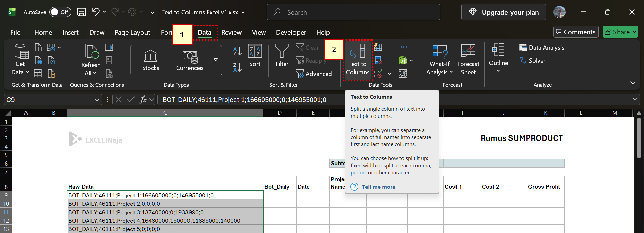Click the Share button
The image size is (644, 233).
(620, 32)
